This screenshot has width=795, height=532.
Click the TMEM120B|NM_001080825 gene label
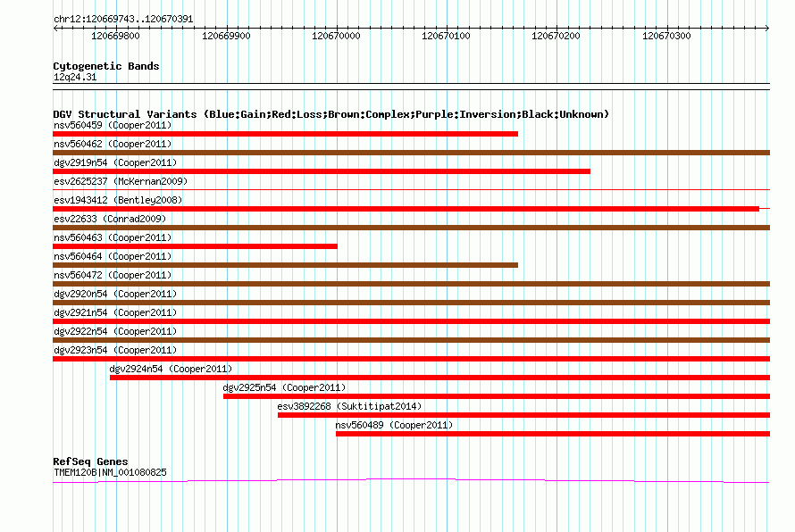tap(110, 472)
